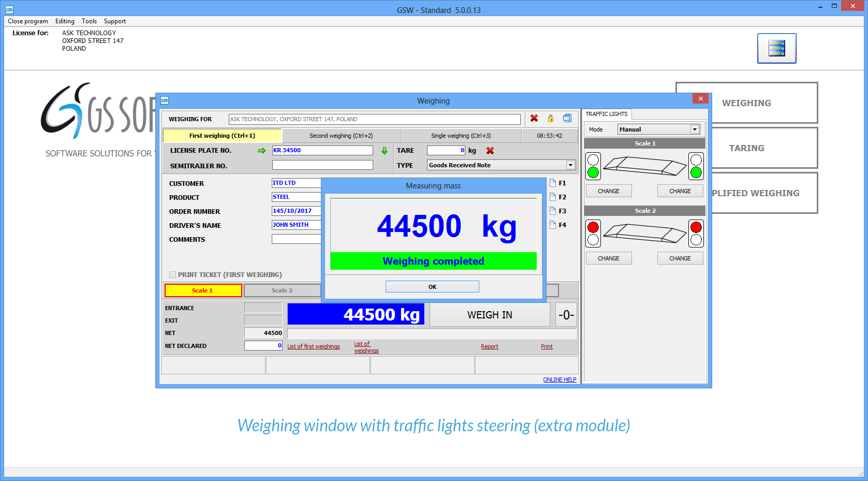Click the blue windows icon beside the padlock
Viewport: 868px width, 481px height.
[567, 119]
